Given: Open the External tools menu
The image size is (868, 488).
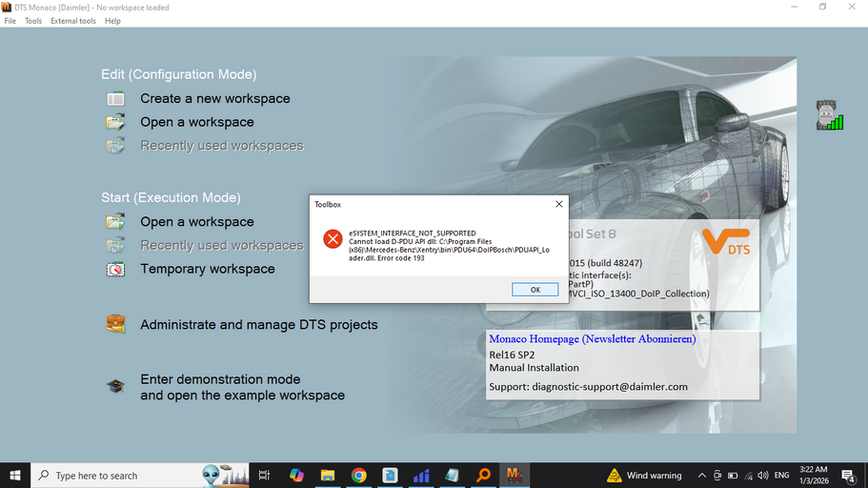Looking at the screenshot, I should (73, 21).
